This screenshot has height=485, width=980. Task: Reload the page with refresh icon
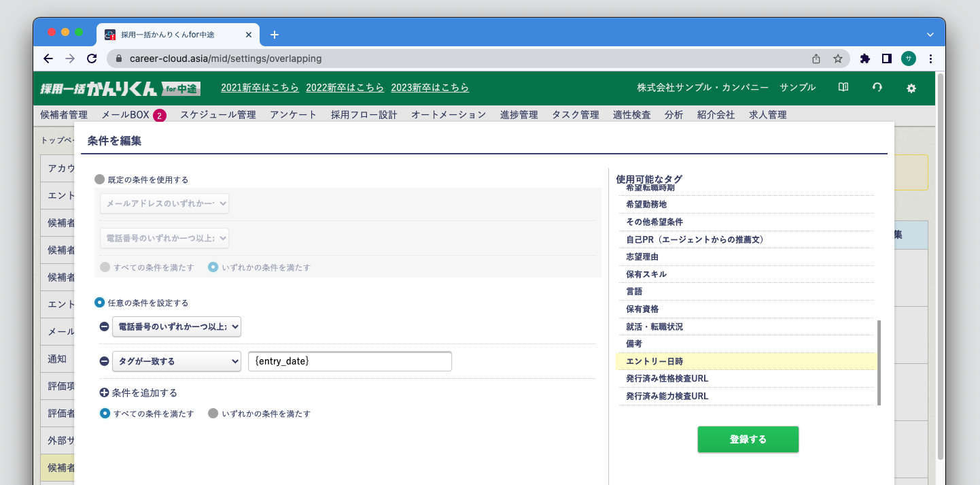[92, 58]
